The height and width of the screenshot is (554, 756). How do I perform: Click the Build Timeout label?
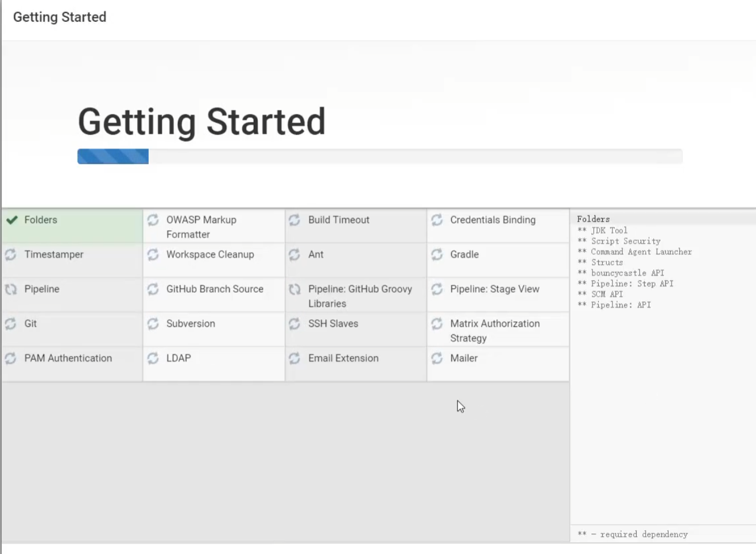(339, 220)
